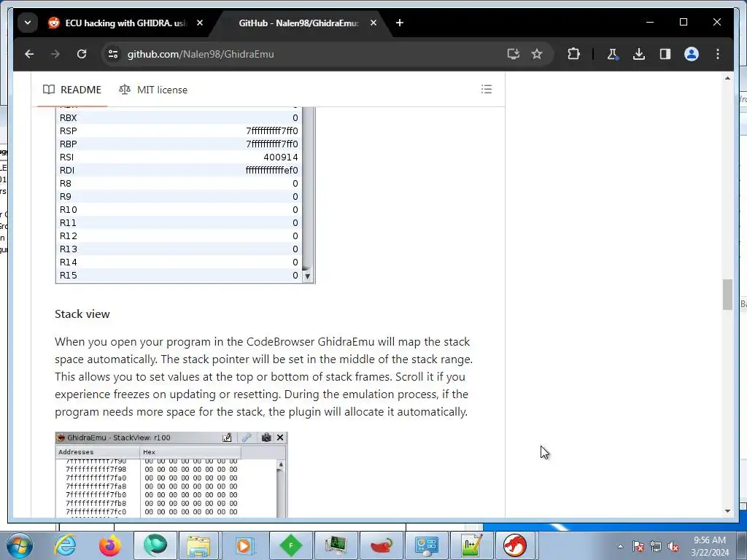This screenshot has height=560, width=747.
Task: Select the README tab
Action: (x=72, y=90)
